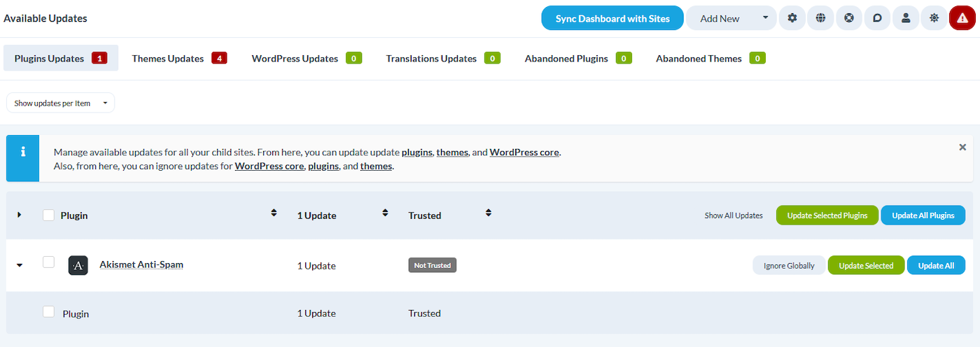This screenshot has height=347, width=980.
Task: Switch to the Themes Updates tab
Action: point(178,58)
